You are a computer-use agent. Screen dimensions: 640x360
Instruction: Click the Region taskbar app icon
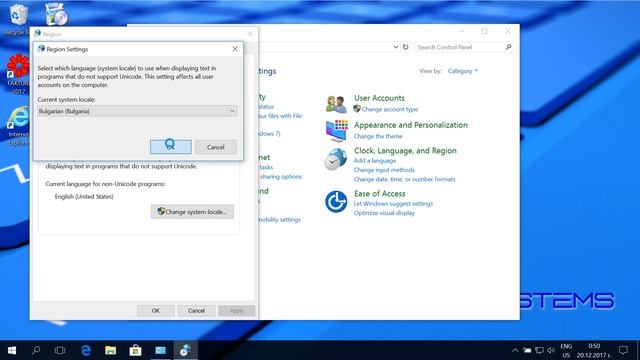click(x=185, y=350)
